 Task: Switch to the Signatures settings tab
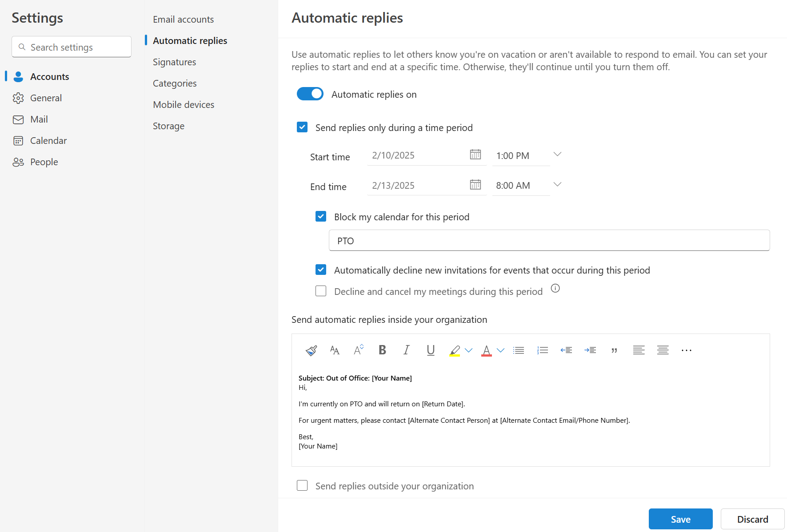(174, 62)
